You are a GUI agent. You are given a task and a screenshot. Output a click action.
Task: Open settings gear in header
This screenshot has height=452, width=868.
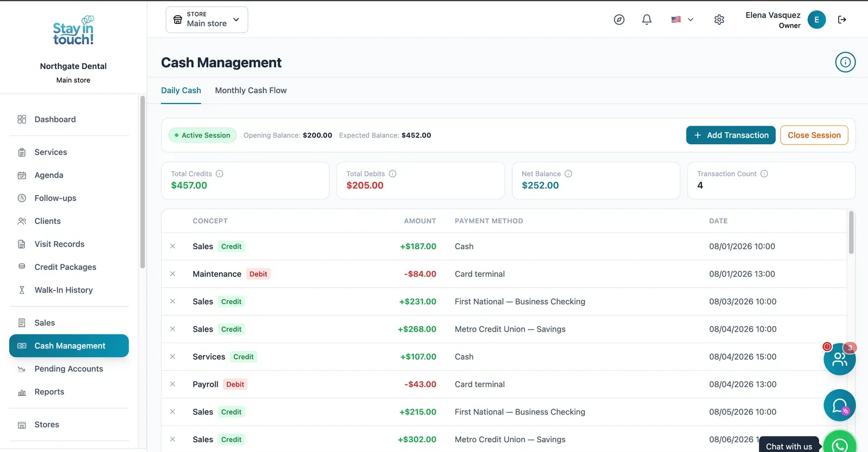719,20
